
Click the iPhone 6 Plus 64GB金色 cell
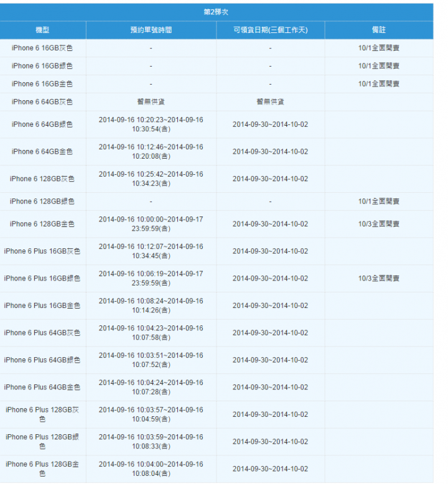[x=42, y=387]
